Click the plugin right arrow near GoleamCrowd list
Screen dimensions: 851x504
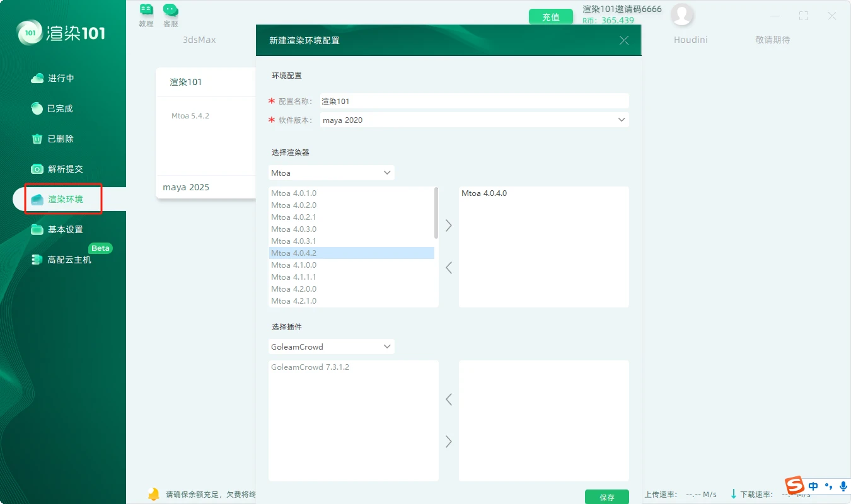coord(449,442)
